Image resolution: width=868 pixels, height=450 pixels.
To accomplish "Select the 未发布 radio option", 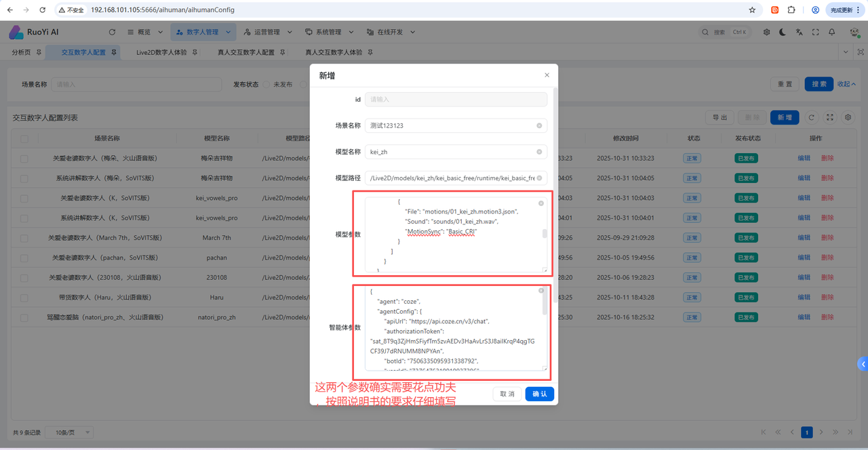I will coord(267,85).
